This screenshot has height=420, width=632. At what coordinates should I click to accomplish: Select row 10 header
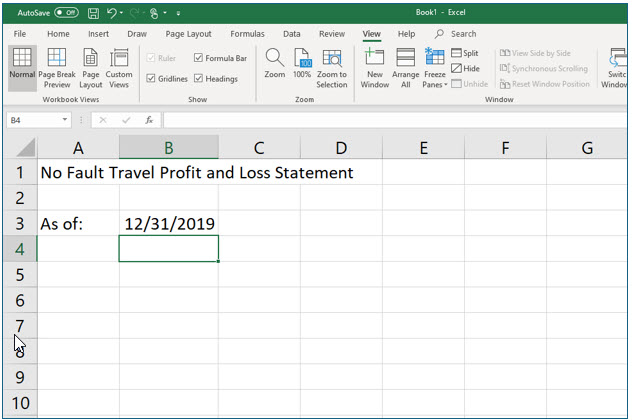[x=20, y=403]
